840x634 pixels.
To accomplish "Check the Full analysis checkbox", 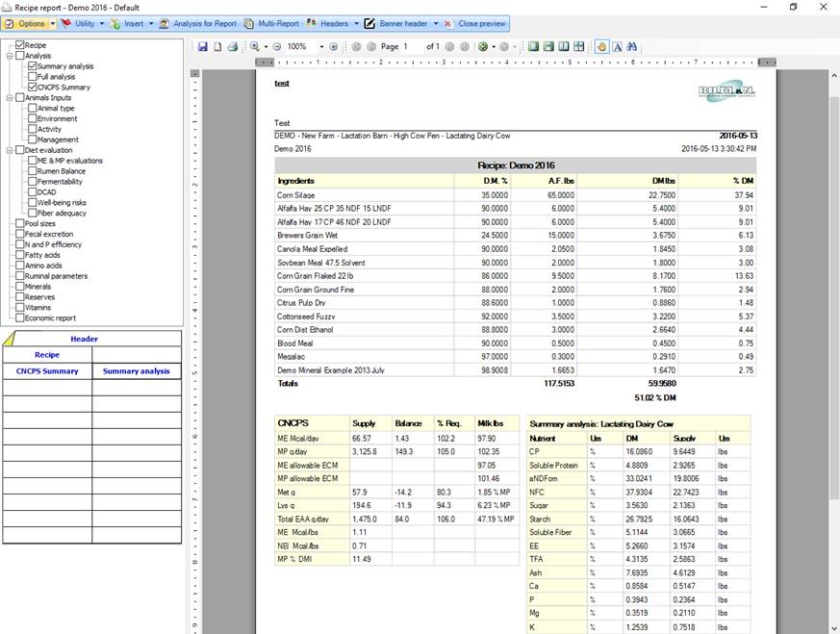I will pyautogui.click(x=33, y=77).
